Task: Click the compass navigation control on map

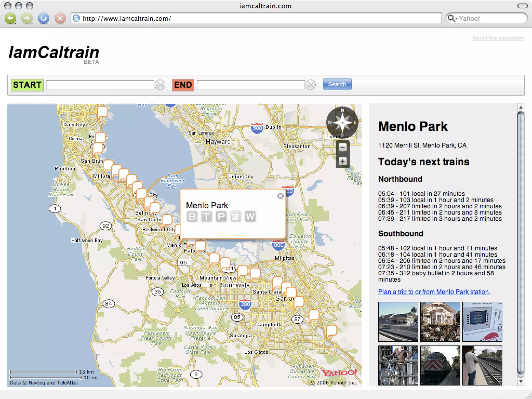Action: click(x=342, y=122)
